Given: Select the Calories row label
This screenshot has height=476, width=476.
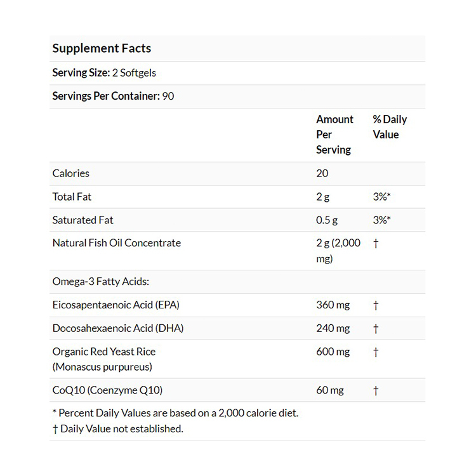Looking at the screenshot, I should pos(71,173).
